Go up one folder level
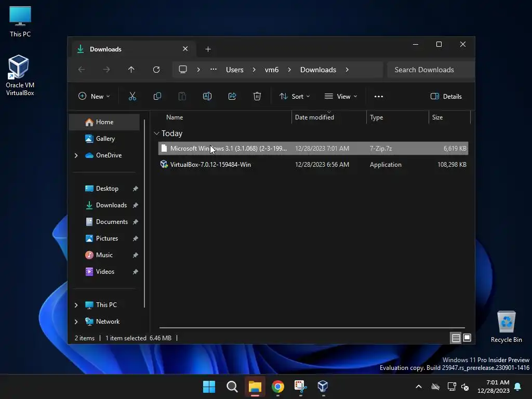 pos(131,70)
